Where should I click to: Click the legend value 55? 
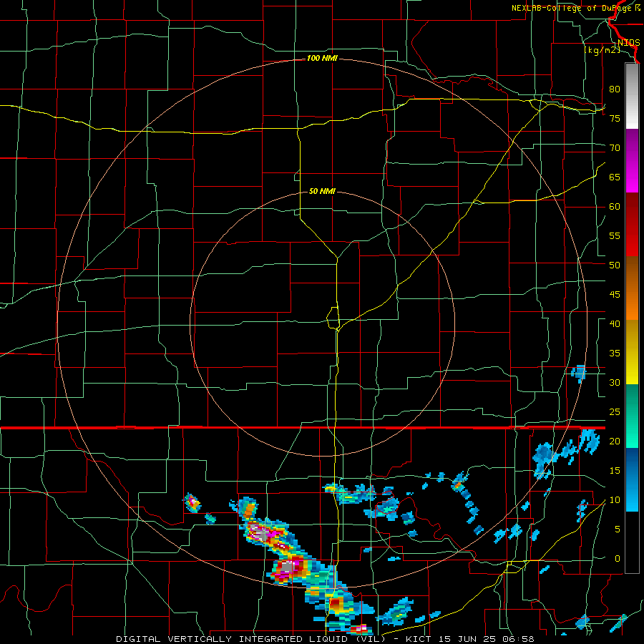(x=615, y=235)
